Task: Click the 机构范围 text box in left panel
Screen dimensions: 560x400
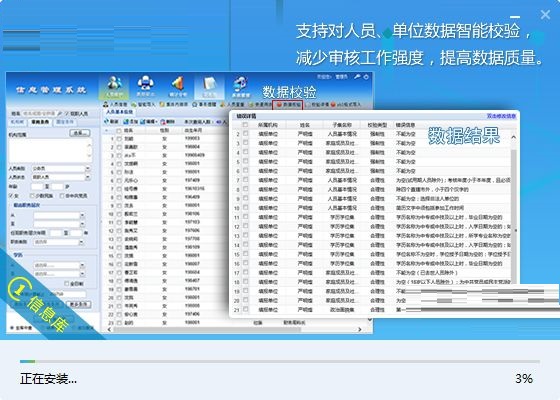Action: [x=50, y=150]
